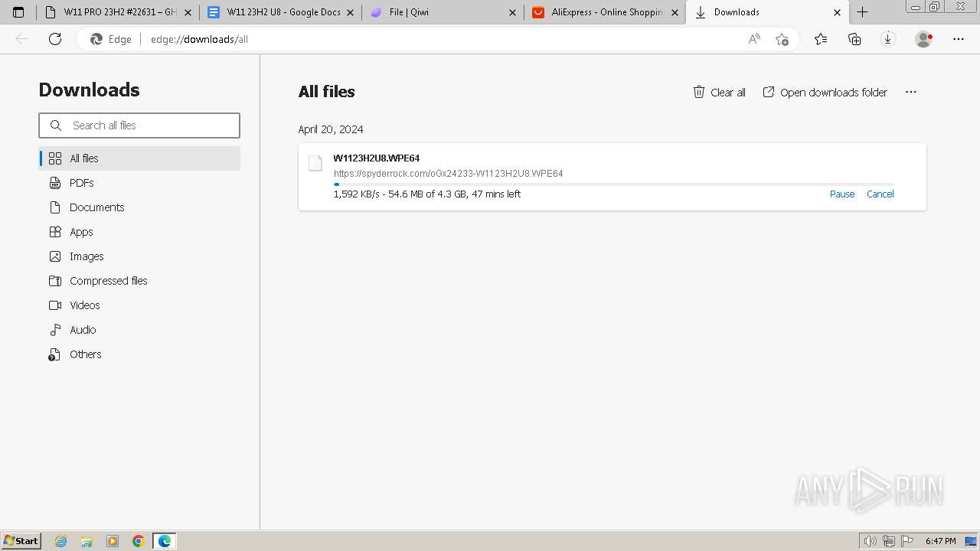Filter downloads by Apps
980x551 pixels.
tap(139, 232)
